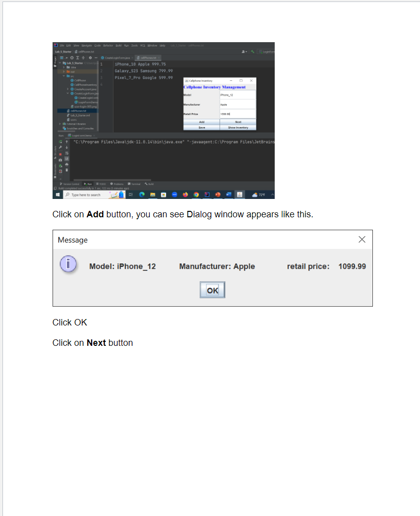Open the Refactor menu
420x516 pixels.
107,45
